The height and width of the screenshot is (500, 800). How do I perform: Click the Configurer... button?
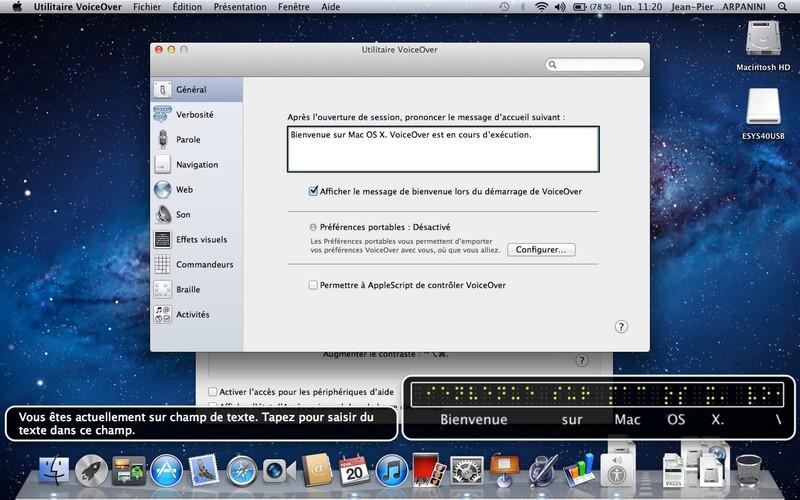tap(541, 249)
